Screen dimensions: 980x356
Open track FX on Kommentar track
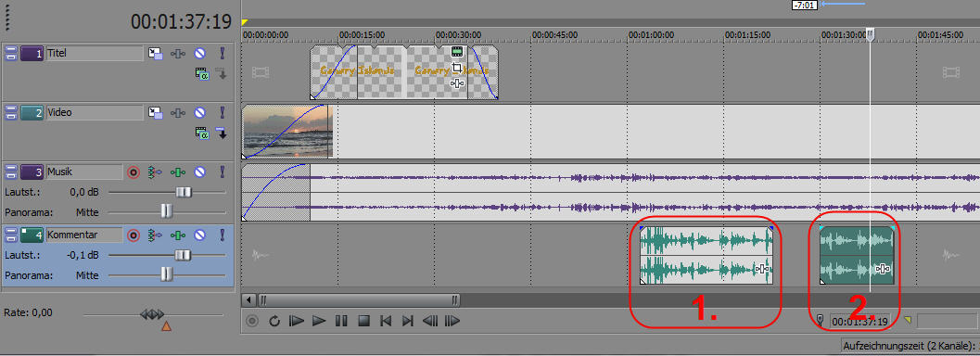coord(179,235)
